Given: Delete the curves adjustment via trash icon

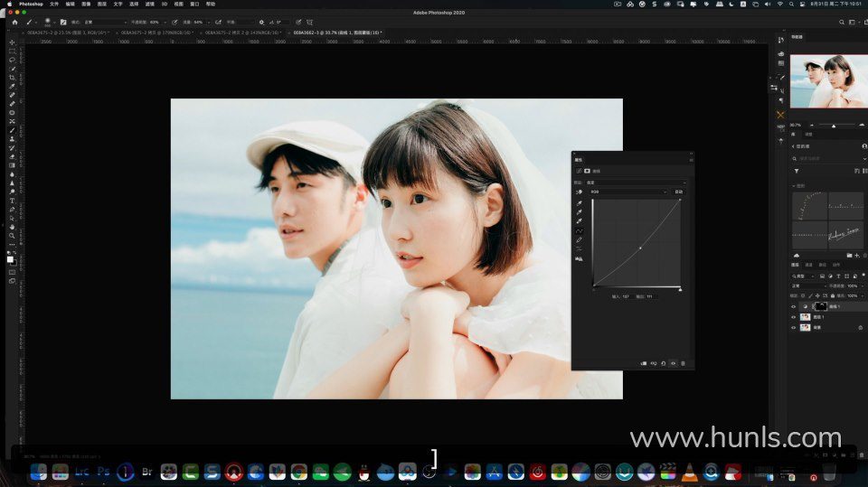Looking at the screenshot, I should (683, 363).
